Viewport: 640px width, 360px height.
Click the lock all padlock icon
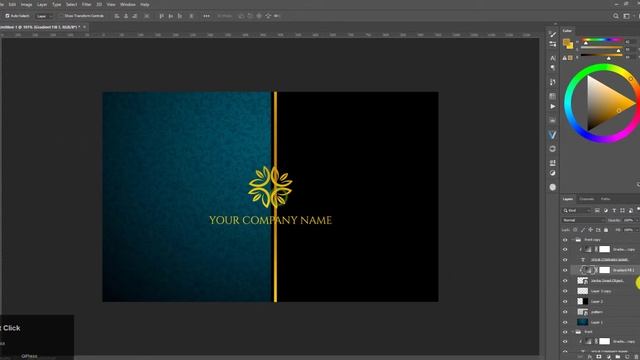[x=606, y=230]
